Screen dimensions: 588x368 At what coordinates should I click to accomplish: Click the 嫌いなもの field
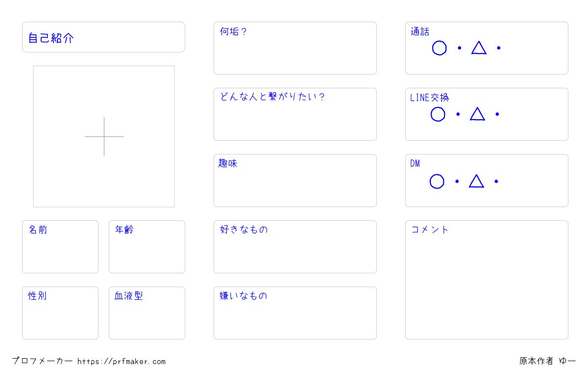click(295, 313)
